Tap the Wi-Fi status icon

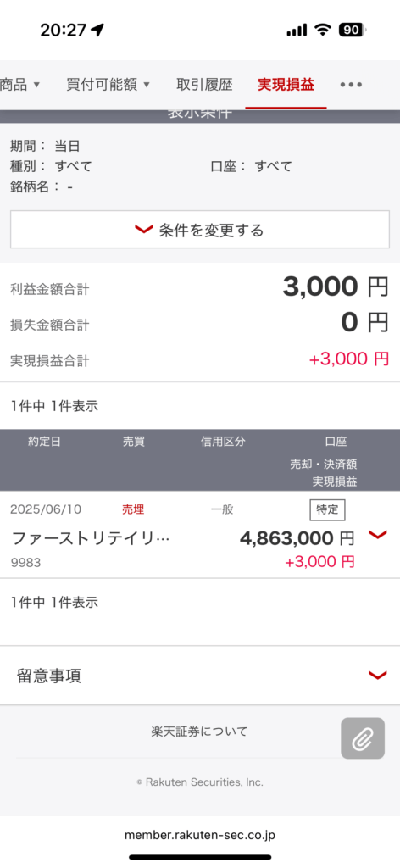323,31
